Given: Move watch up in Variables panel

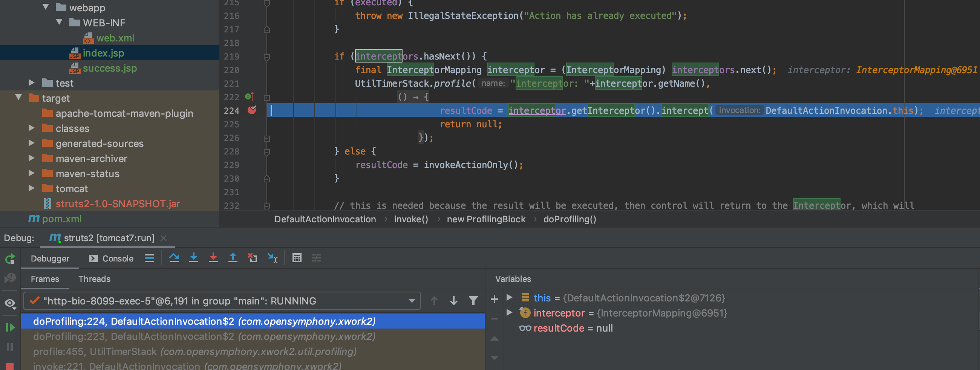Looking at the screenshot, I should click(495, 338).
